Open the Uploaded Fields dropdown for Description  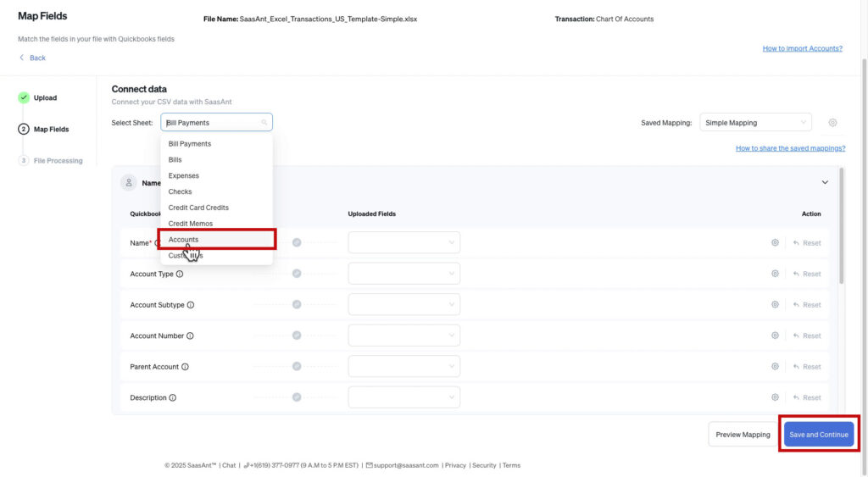[403, 397]
